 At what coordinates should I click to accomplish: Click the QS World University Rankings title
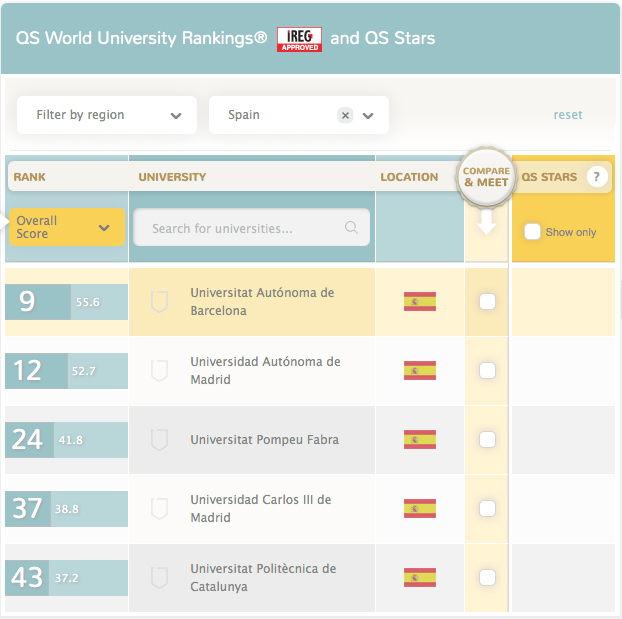tap(141, 38)
